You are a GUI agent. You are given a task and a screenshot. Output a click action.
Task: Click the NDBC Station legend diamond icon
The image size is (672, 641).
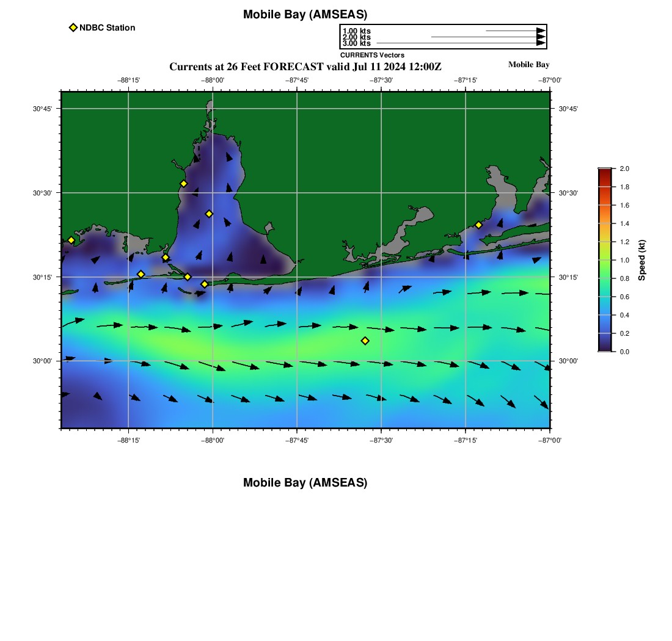[73, 27]
